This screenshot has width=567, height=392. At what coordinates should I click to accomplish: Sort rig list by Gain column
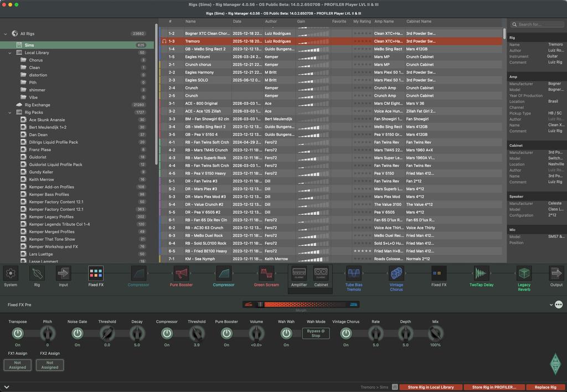tap(301, 22)
